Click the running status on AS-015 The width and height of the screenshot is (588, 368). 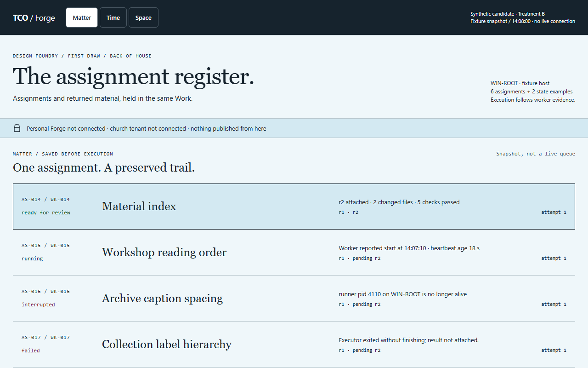[x=32, y=259]
